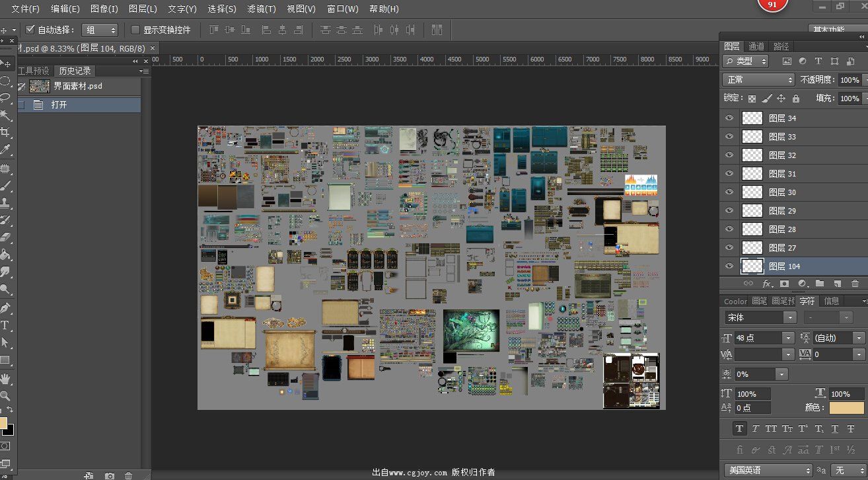868x480 pixels.
Task: Select the Pen tool
Action: 5,308
